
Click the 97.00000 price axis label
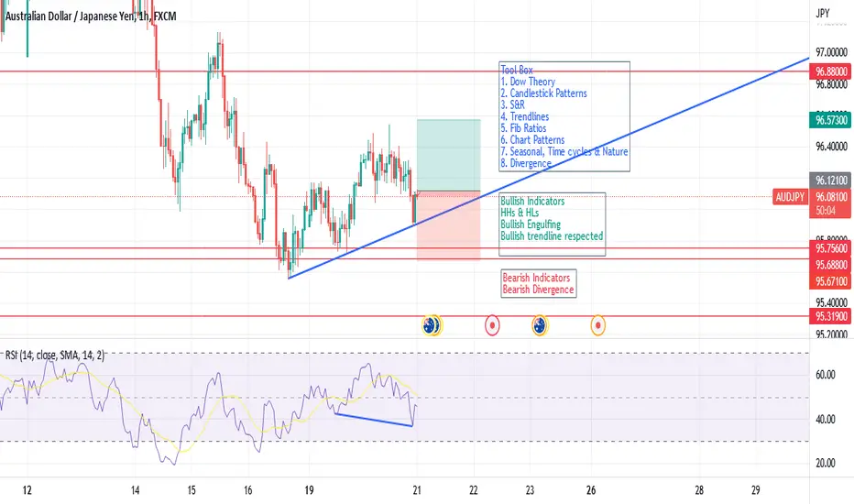point(831,52)
